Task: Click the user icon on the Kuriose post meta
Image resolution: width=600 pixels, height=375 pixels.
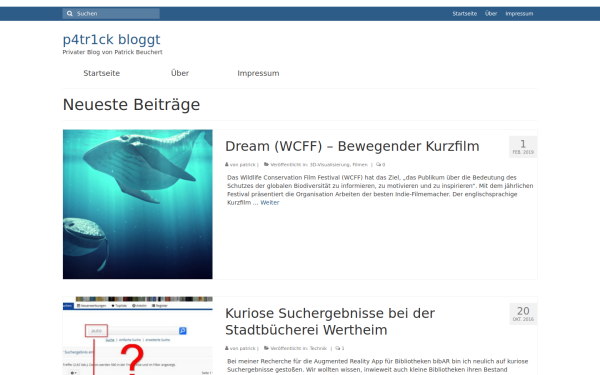Action: tap(227, 348)
